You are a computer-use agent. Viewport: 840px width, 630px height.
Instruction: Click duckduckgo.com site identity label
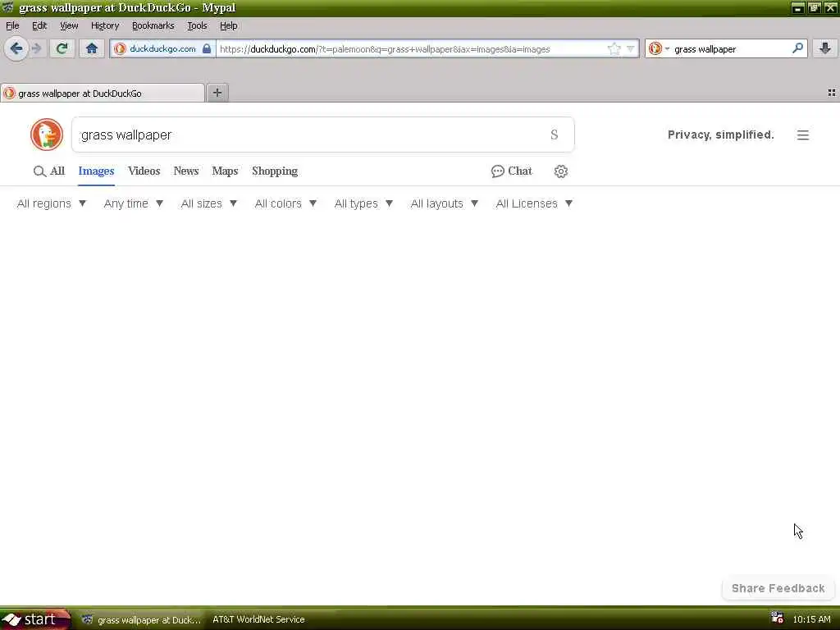point(162,48)
